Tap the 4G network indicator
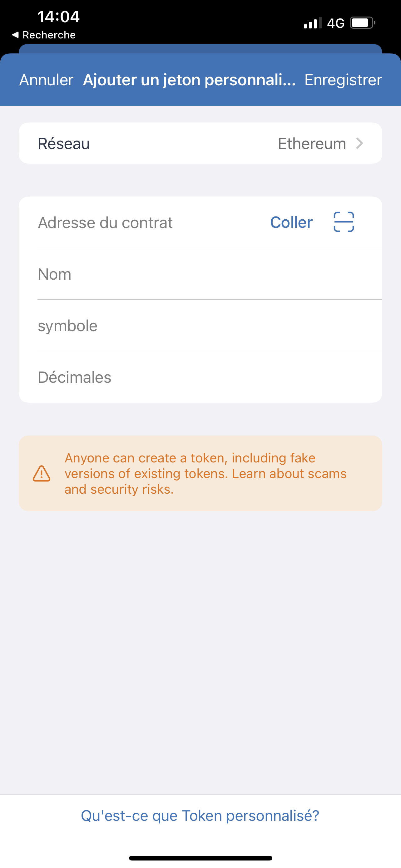Image resolution: width=401 pixels, height=868 pixels. pyautogui.click(x=336, y=23)
